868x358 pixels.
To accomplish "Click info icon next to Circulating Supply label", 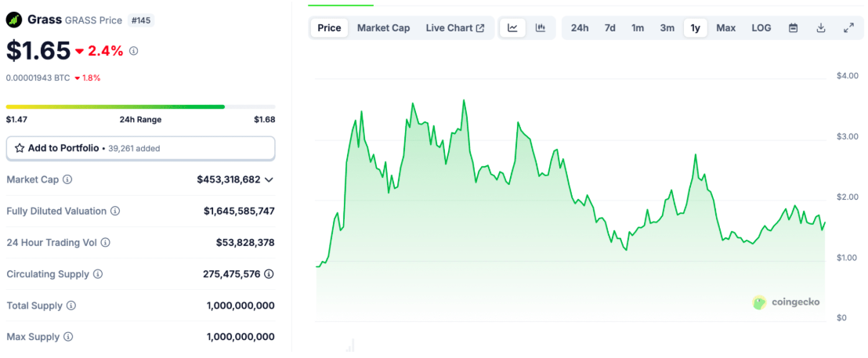I will coord(97,274).
